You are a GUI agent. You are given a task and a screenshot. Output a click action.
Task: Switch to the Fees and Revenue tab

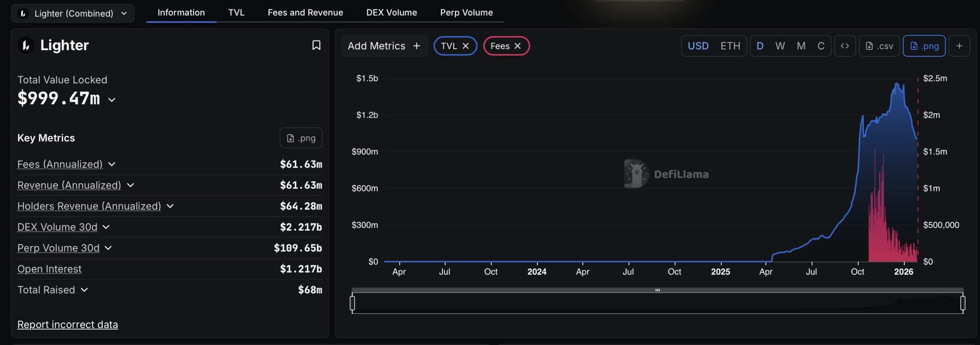point(305,13)
